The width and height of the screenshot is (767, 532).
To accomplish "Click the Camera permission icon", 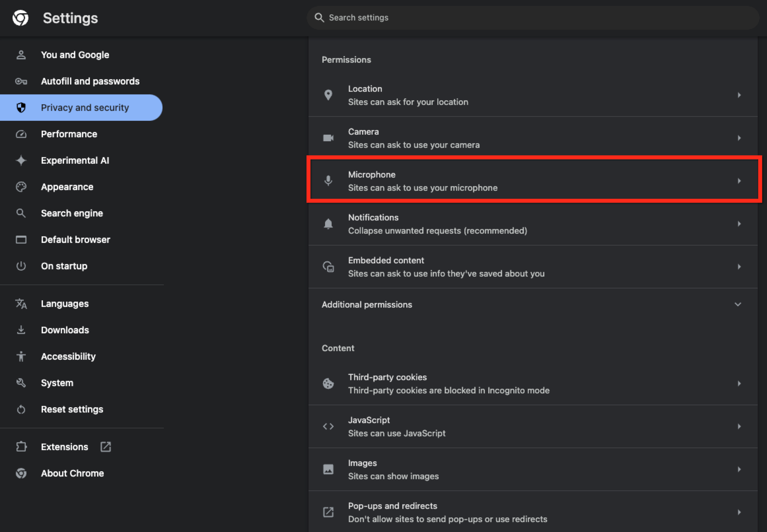I will (x=328, y=138).
